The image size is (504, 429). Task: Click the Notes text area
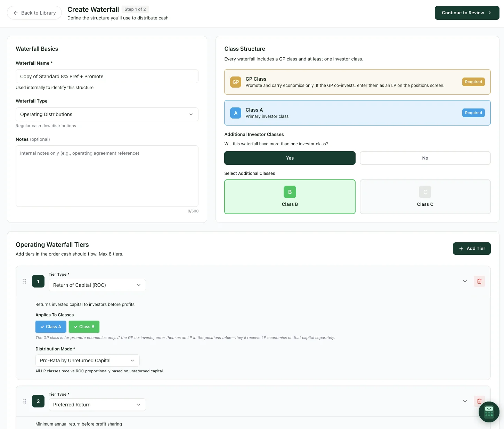pos(107,176)
